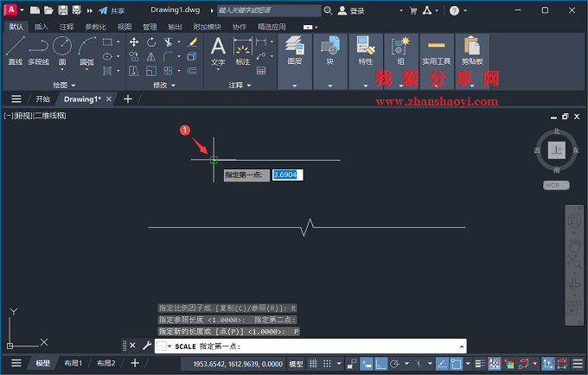This screenshot has width=588, height=375.
Task: Select the Hatch fill tool
Action: [107, 71]
